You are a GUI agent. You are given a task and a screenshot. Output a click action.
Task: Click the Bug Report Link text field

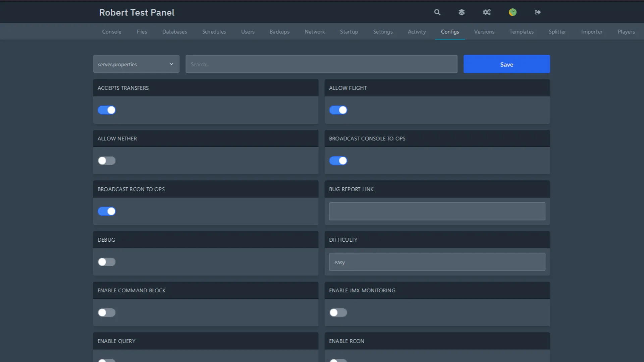click(x=437, y=212)
